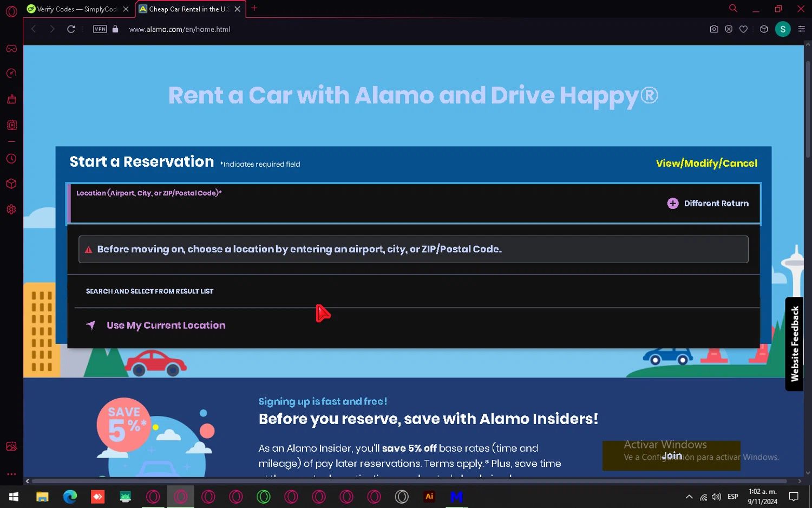This screenshot has width=812, height=508.
Task: Open the blue M app in taskbar
Action: (x=457, y=497)
